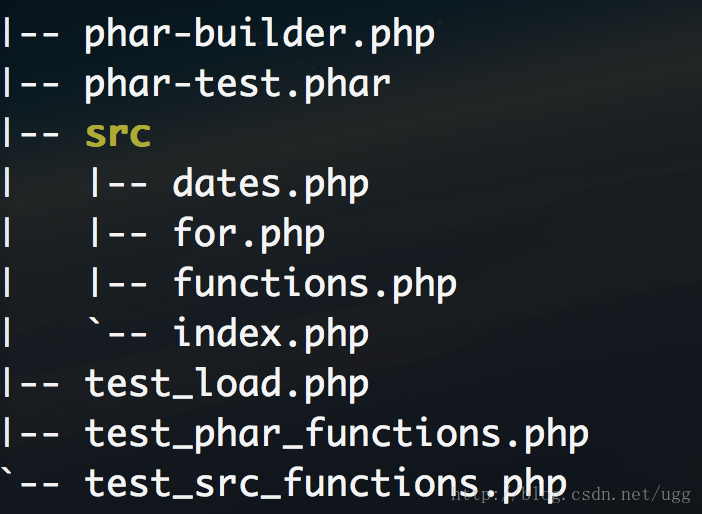Select functions.php under src folder
Screen dimensions: 702x514
coord(314,284)
